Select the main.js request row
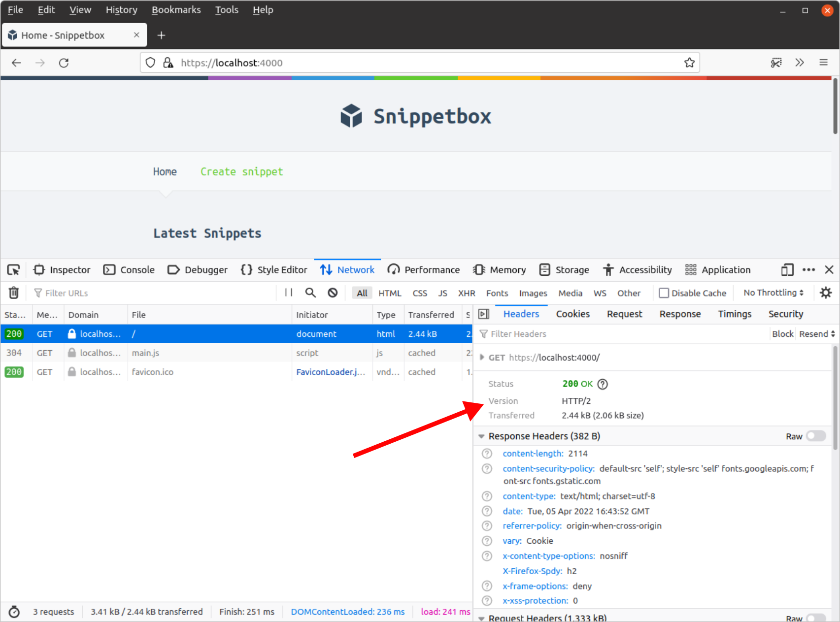This screenshot has height=622, width=840. [197, 353]
